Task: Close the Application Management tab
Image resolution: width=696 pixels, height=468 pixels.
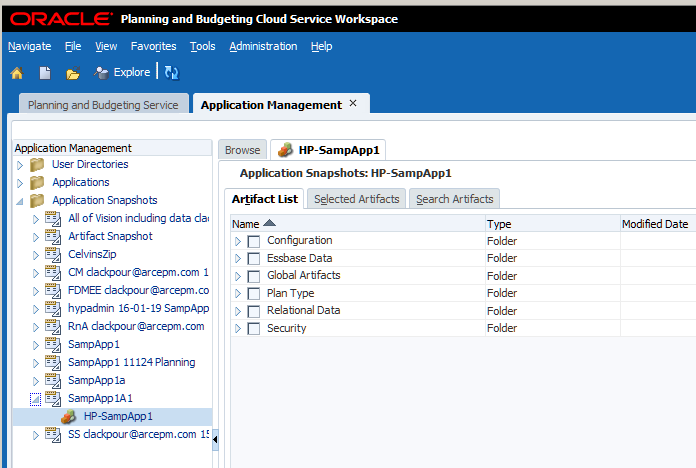Action: [353, 104]
